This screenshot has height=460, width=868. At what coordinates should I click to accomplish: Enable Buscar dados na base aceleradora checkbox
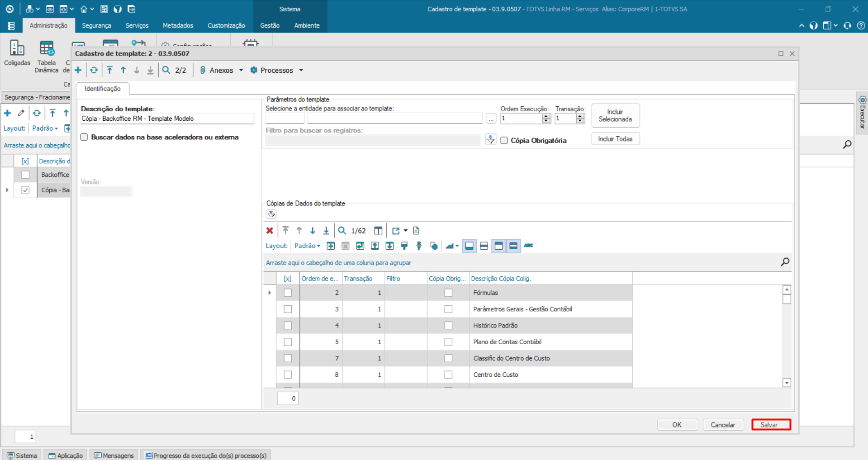pos(84,137)
